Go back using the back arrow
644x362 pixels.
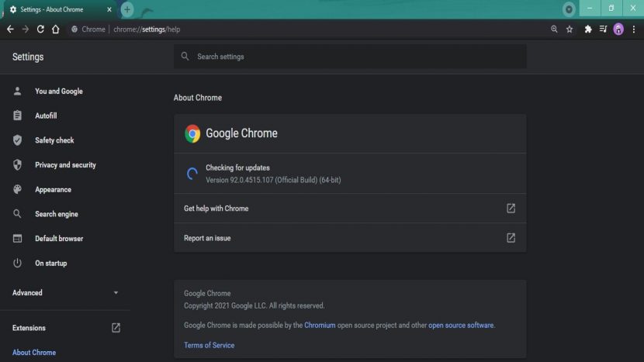10,29
